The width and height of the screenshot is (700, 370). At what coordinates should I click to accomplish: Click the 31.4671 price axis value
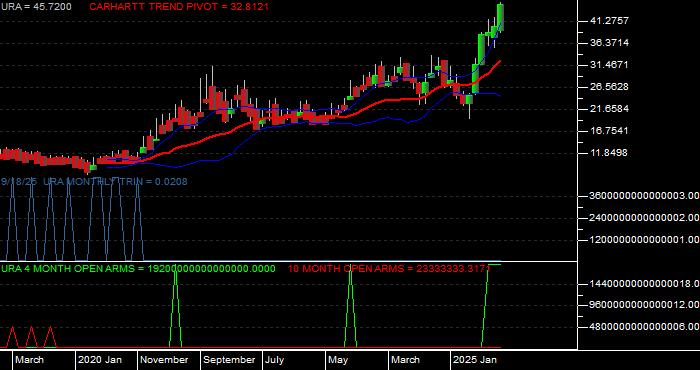tap(609, 65)
